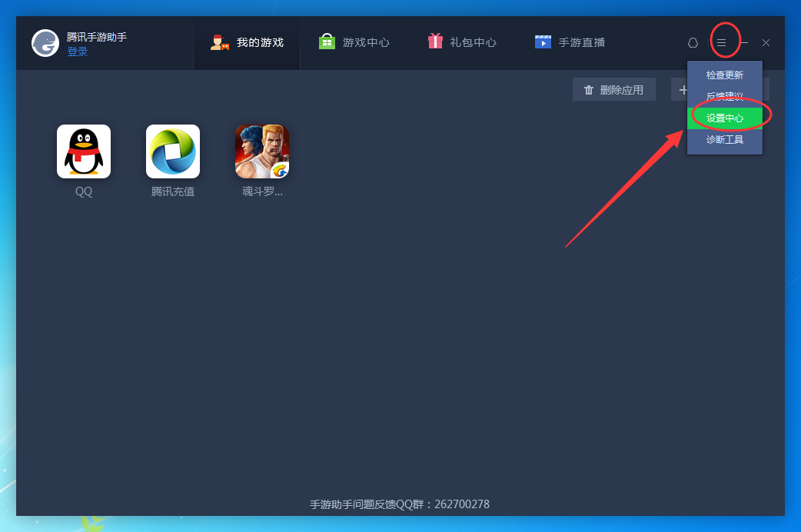Select 检查更新 from the menu
This screenshot has height=532, width=801.
(x=723, y=75)
